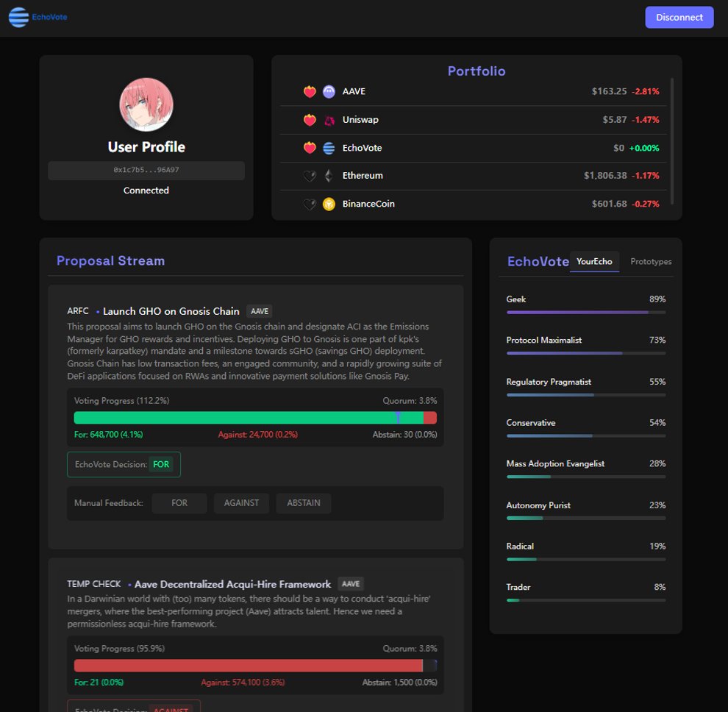Toggle the EchoVote favorite heart
728x712 pixels.
[310, 148]
